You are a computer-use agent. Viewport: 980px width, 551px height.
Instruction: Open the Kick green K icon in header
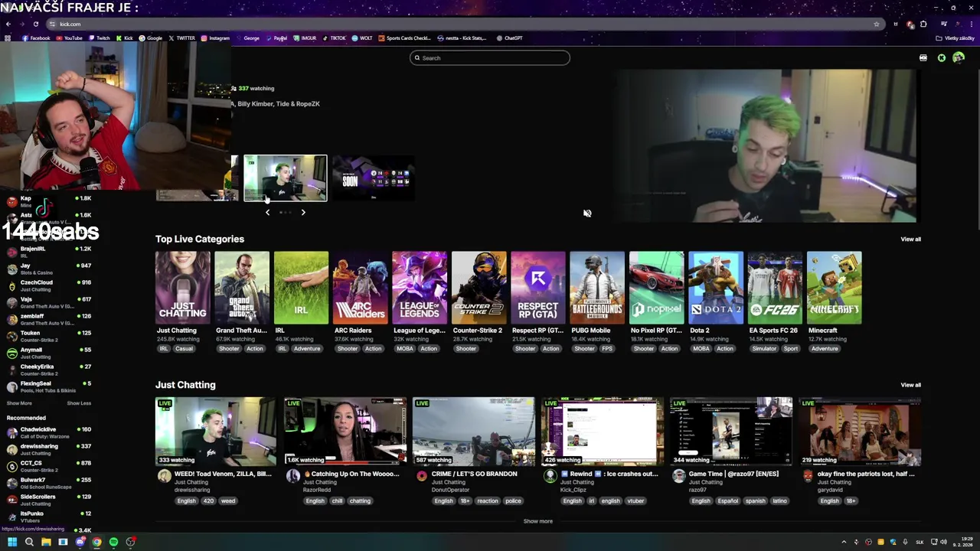click(942, 58)
